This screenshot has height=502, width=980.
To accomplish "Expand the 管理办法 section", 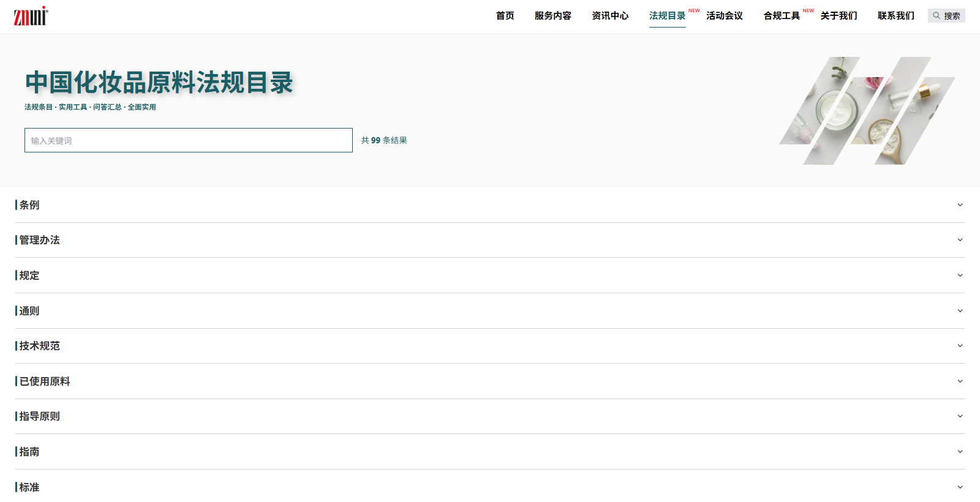I will (x=960, y=240).
